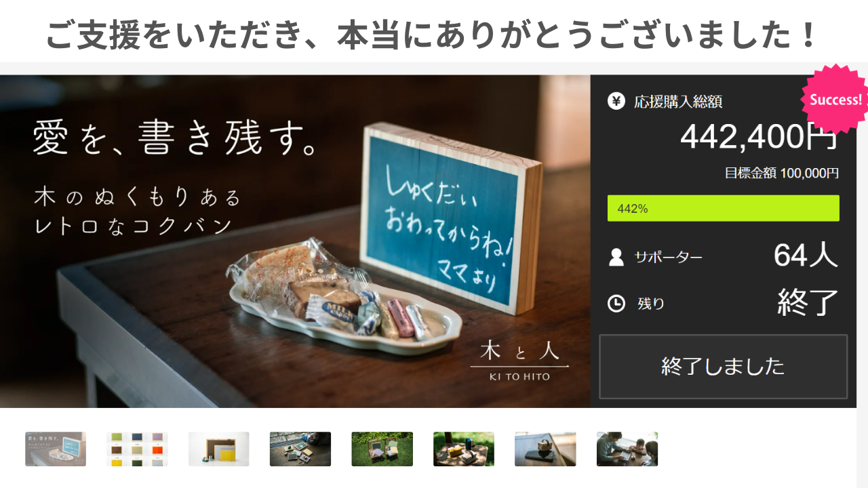Viewport: 868px width, 488px height.
Task: Click the 終了しました button
Action: point(723,366)
